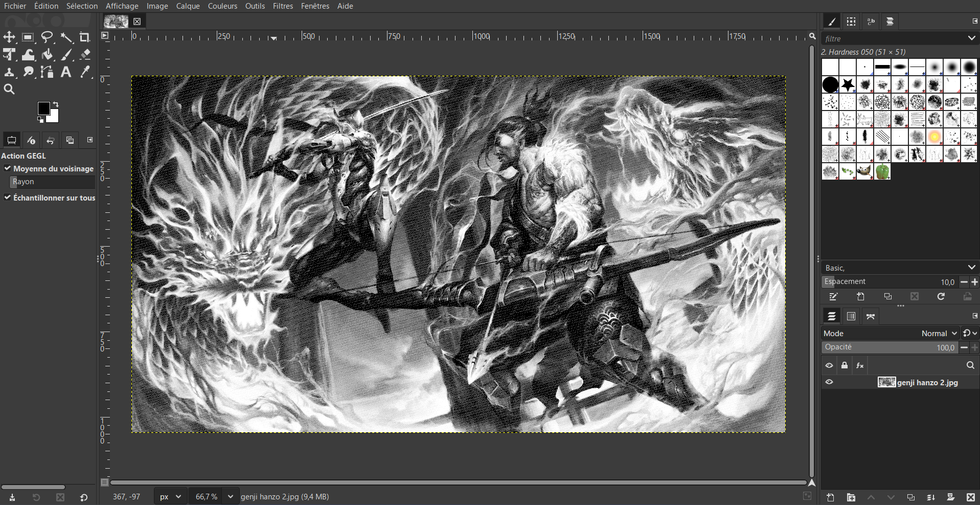Screen dimensions: 980x505
Task: Click the image thumbnail tab
Action: 116,21
